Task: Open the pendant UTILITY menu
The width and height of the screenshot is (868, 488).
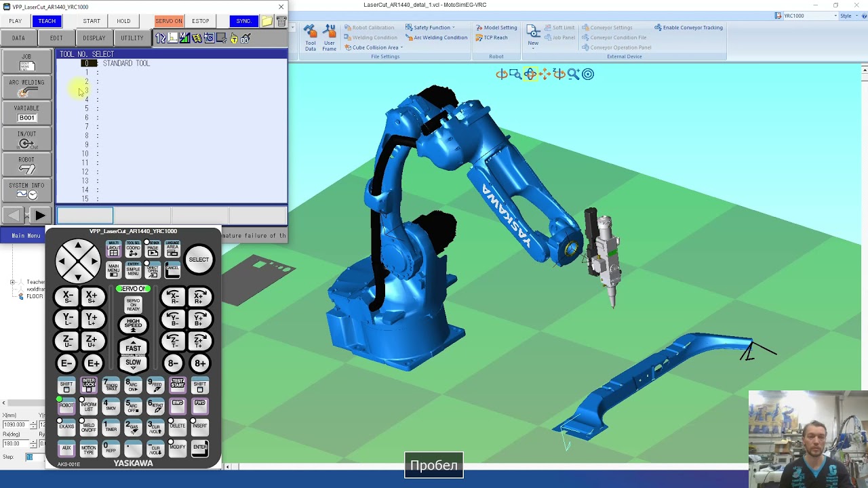Action: [x=132, y=38]
